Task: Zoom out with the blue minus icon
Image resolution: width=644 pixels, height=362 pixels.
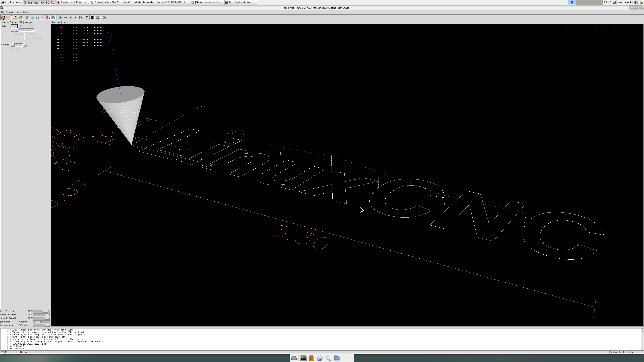Action: pyautogui.click(x=65, y=17)
